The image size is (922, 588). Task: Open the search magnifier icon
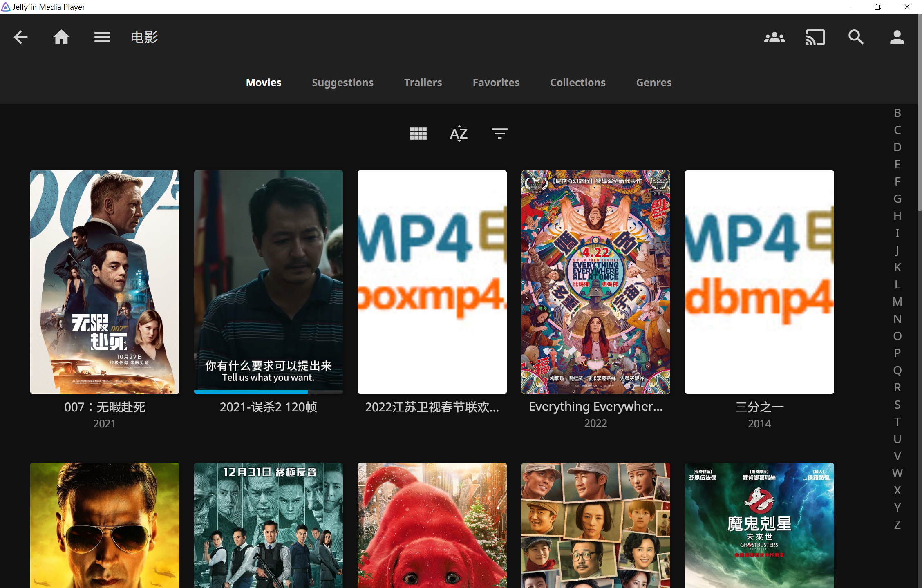coord(856,37)
